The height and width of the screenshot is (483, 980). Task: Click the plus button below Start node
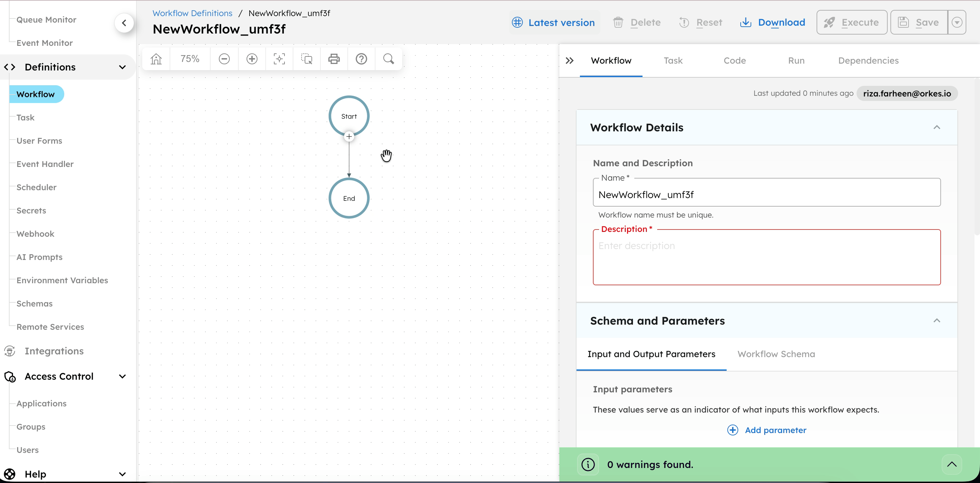click(x=349, y=136)
